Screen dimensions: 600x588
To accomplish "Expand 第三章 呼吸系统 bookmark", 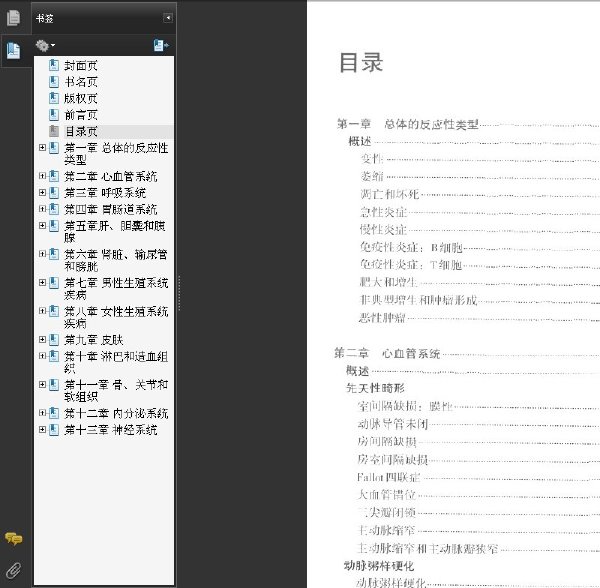I will tap(42, 192).
